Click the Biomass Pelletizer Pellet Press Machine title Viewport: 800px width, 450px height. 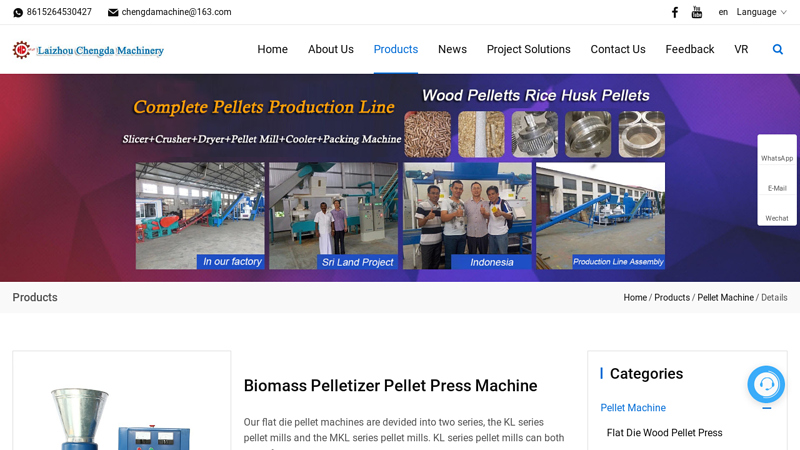[390, 386]
